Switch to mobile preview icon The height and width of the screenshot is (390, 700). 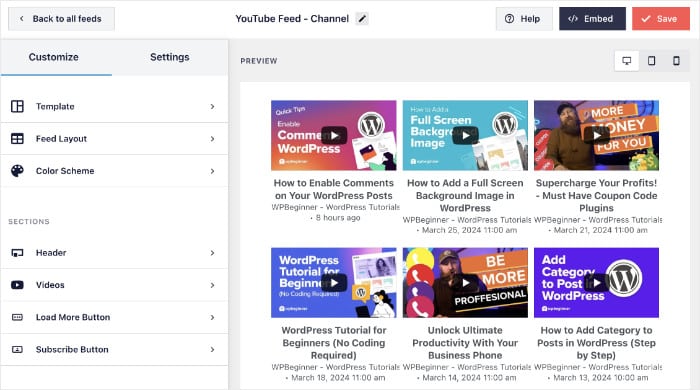676,61
